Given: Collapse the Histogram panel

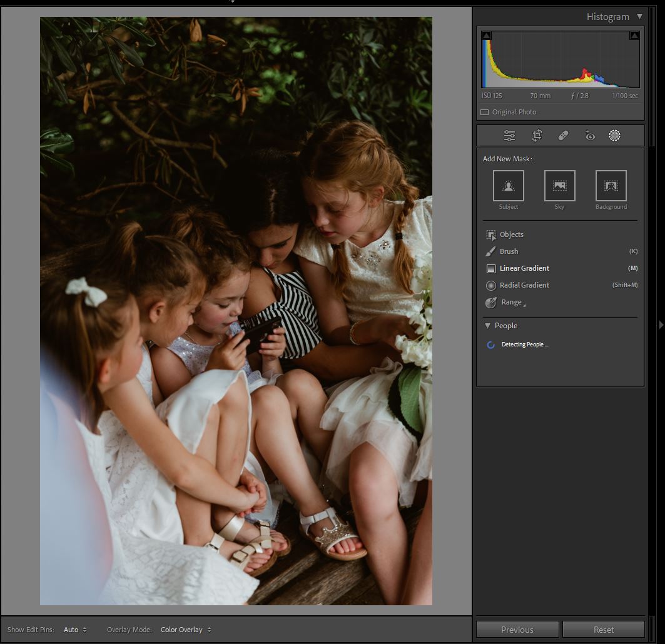Looking at the screenshot, I should [639, 17].
